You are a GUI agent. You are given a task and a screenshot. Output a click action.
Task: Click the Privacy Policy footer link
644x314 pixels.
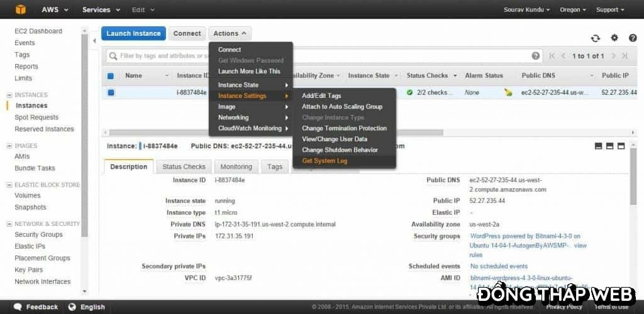tap(564, 306)
